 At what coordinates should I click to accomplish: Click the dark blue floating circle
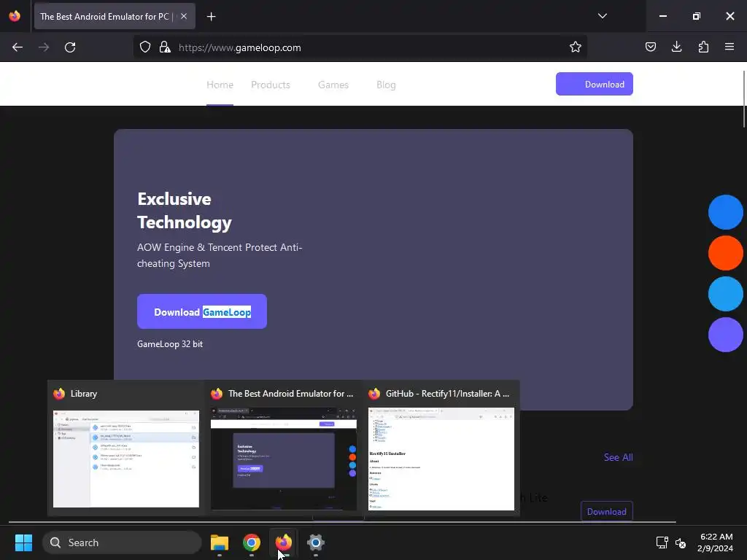click(726, 212)
